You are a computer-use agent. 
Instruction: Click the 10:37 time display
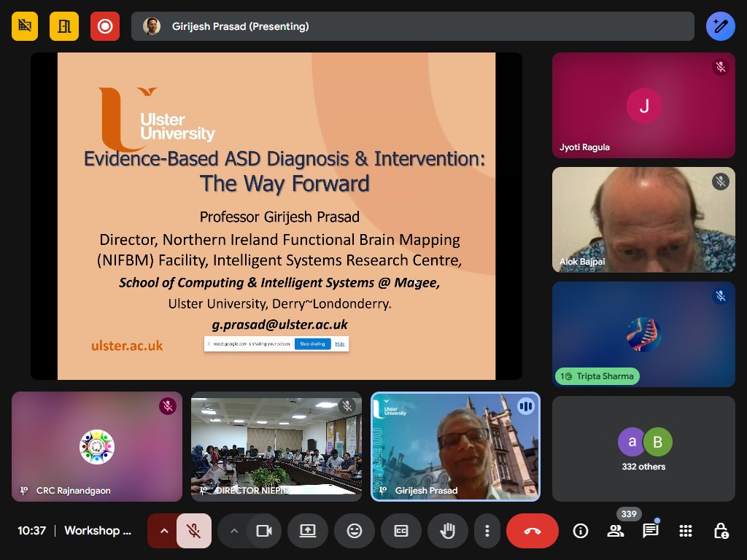tap(32, 531)
